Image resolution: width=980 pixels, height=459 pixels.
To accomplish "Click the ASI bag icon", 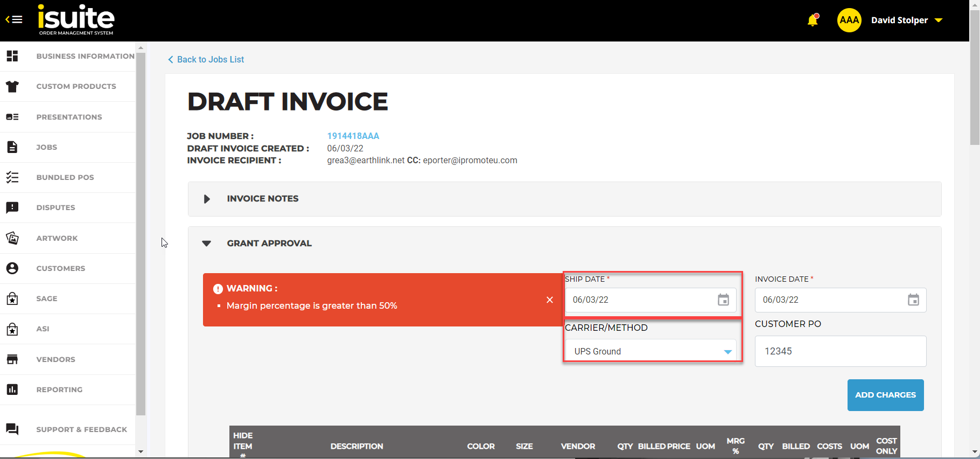I will click(x=12, y=329).
